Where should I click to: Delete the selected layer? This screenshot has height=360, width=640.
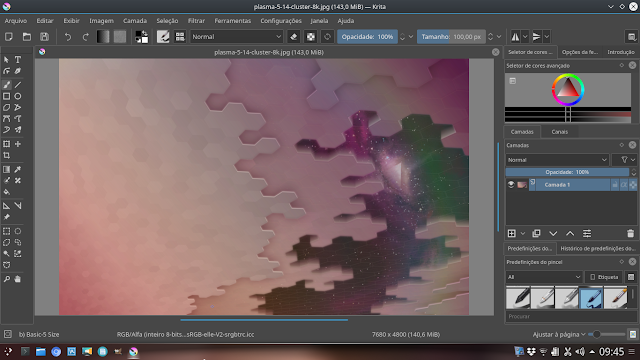coord(630,233)
